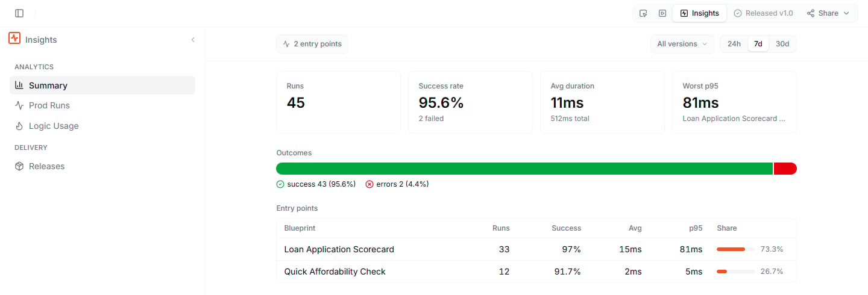
Task: Click the 2 entry points filter button
Action: pos(312,44)
